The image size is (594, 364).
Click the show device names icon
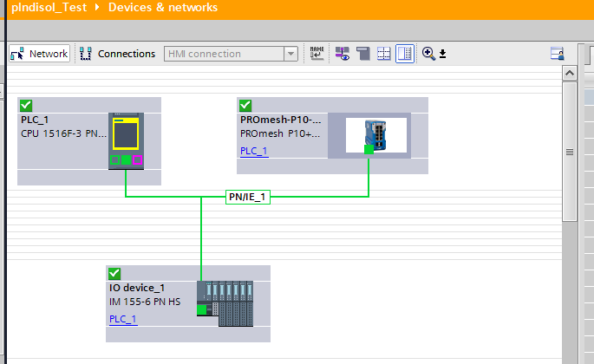pos(317,54)
